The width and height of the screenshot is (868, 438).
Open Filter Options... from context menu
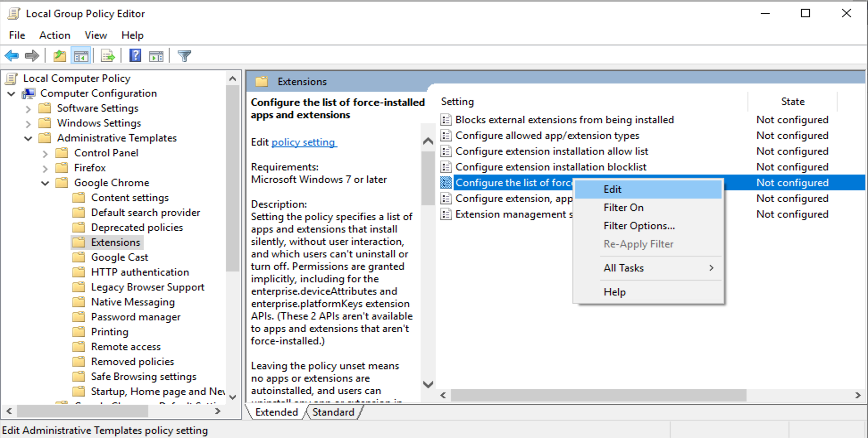tap(648, 226)
